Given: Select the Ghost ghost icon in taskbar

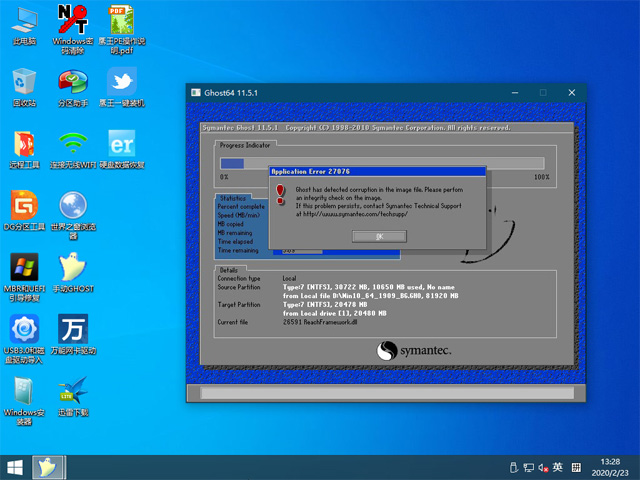Looking at the screenshot, I should tap(48, 468).
